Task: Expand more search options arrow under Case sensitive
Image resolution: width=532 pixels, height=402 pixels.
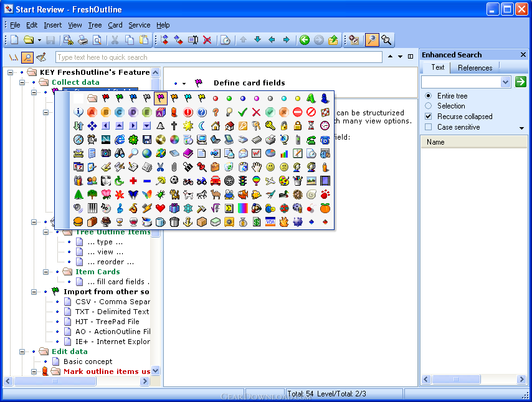Action: (521, 128)
